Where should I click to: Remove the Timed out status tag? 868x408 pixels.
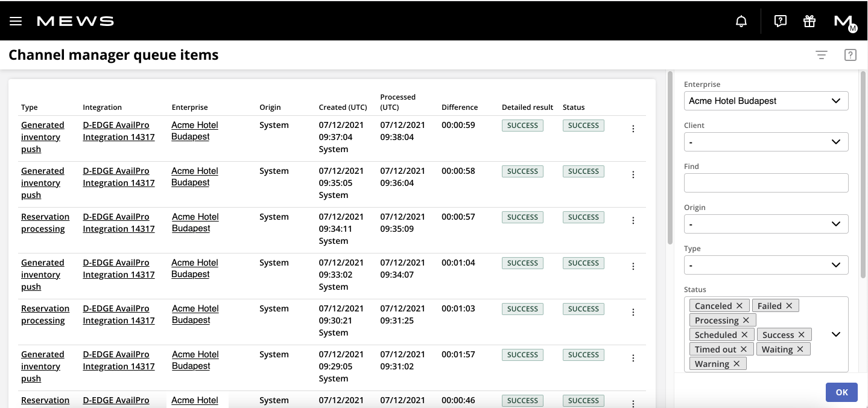(744, 349)
